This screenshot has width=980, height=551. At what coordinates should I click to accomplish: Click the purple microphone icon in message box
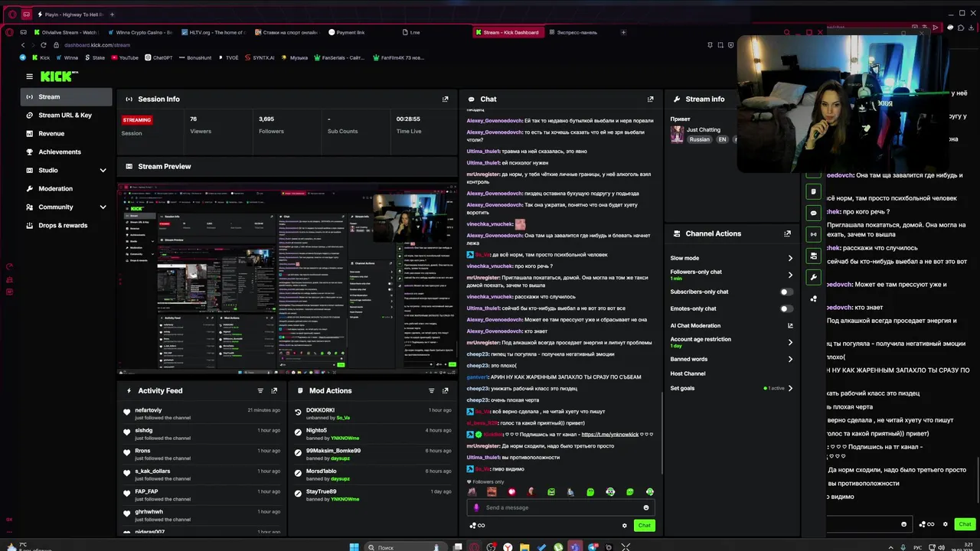click(476, 507)
